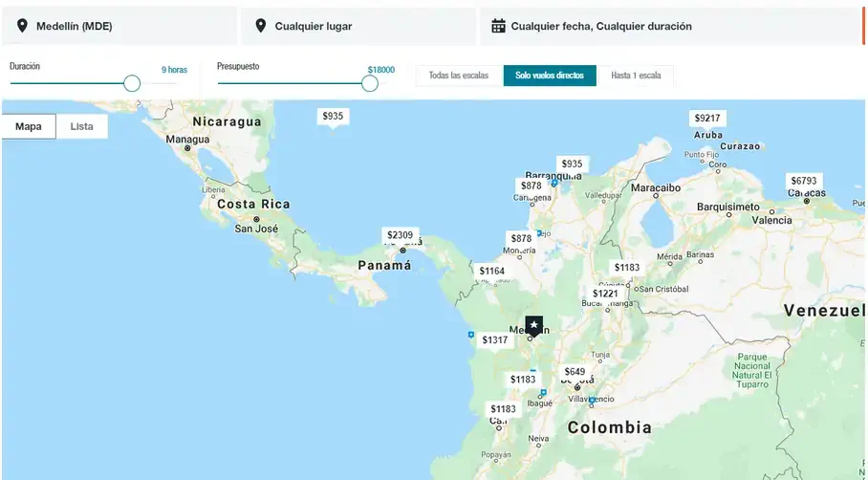Select the $1317 price marker west of Medellín
Screen dimensions: 868x480
click(495, 340)
